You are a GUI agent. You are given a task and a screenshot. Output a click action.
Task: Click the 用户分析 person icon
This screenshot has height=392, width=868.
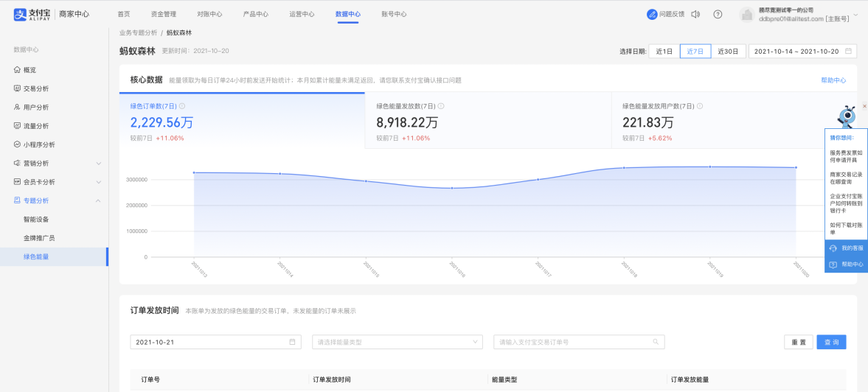click(17, 108)
